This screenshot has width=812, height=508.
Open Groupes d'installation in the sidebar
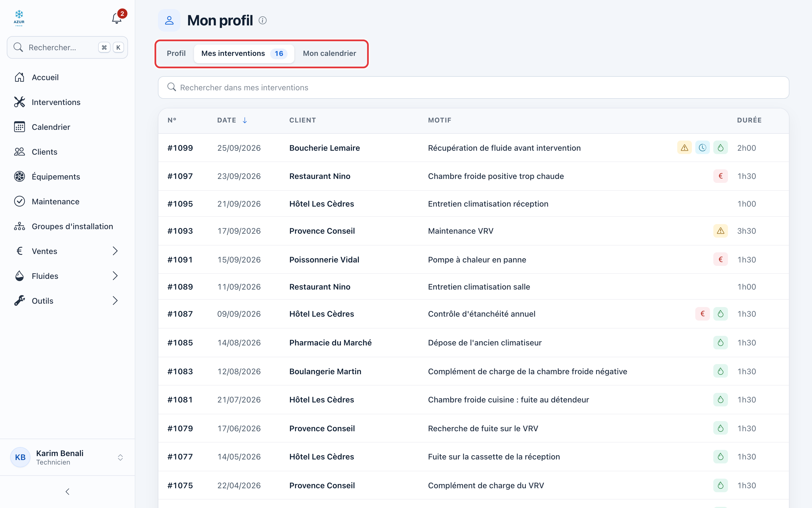[67, 226]
